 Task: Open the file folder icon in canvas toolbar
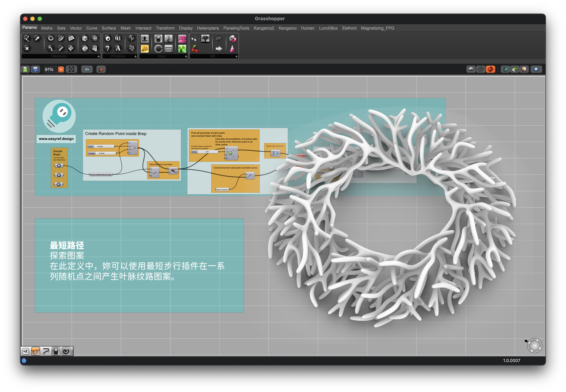25,69
